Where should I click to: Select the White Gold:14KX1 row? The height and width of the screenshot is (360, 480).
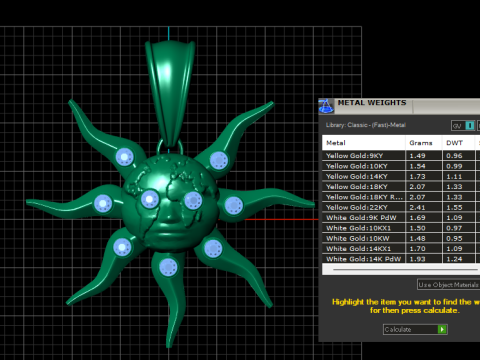pyautogui.click(x=401, y=249)
